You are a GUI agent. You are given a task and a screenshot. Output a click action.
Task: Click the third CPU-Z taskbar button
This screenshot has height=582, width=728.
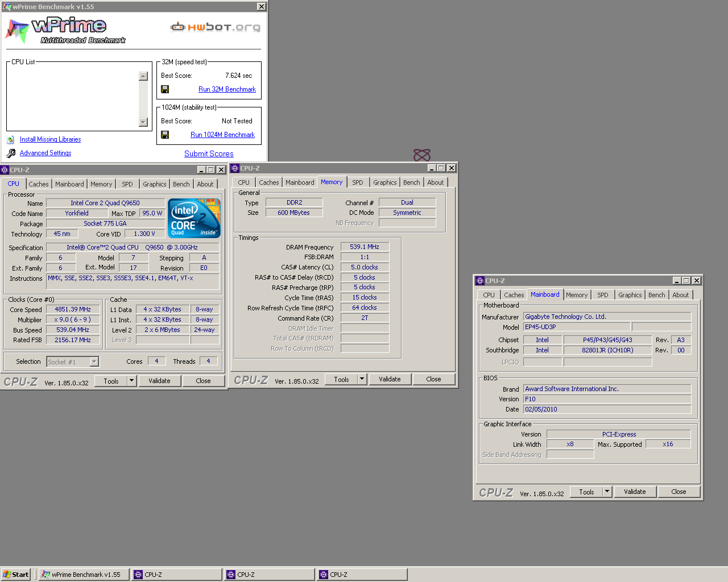pos(362,575)
